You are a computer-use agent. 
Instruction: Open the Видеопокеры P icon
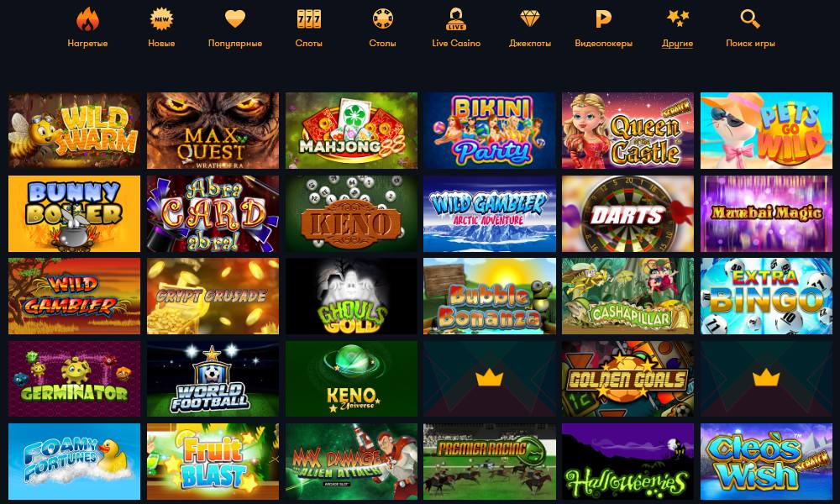[x=603, y=19]
